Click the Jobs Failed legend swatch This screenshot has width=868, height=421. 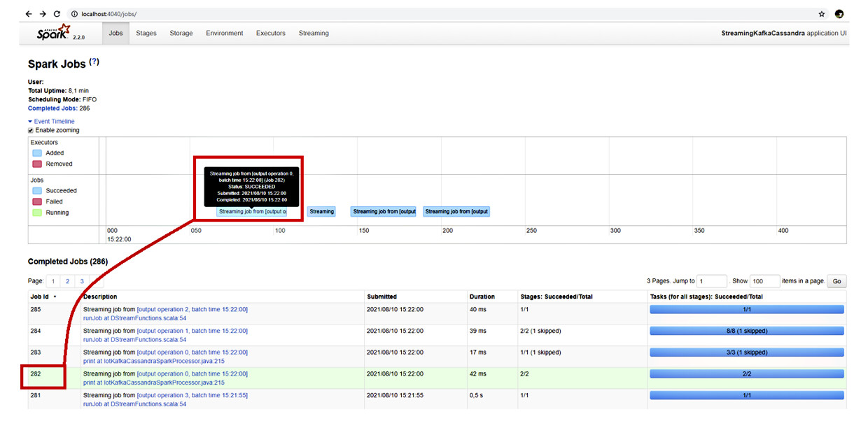click(x=36, y=201)
